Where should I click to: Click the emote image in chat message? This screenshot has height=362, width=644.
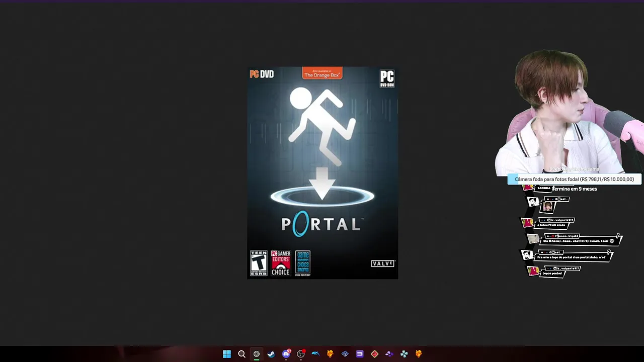(x=548, y=207)
